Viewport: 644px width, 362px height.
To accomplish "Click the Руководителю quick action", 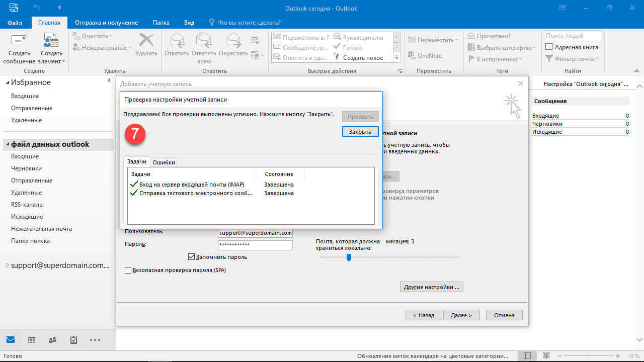I will point(358,38).
